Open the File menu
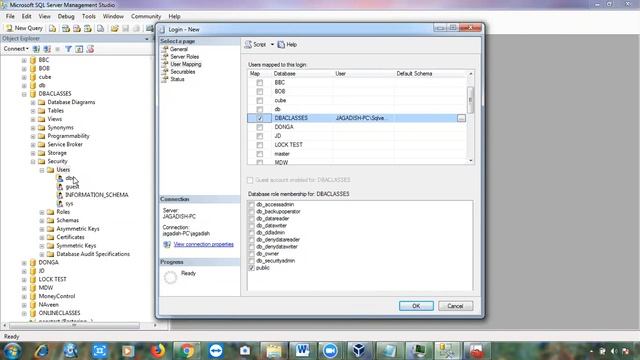This screenshot has width=640, height=360. pyautogui.click(x=10, y=16)
